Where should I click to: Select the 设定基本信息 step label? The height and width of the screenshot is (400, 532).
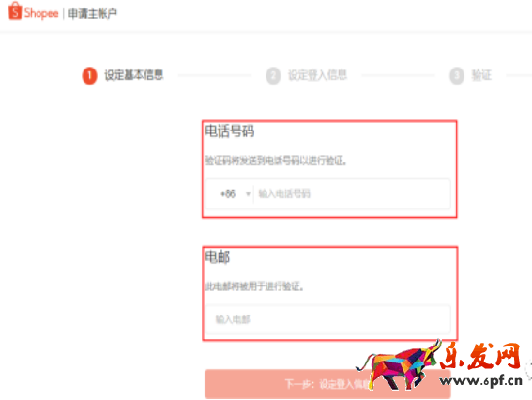point(133,75)
